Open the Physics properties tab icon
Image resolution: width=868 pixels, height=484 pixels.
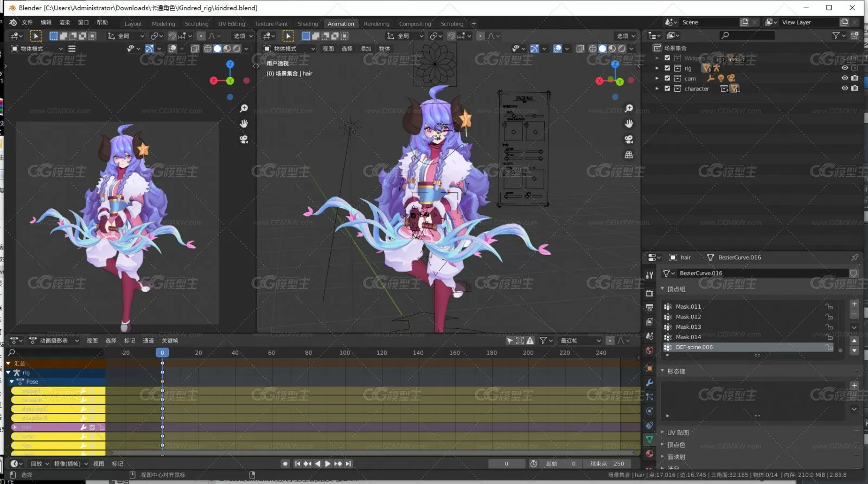[x=649, y=411]
